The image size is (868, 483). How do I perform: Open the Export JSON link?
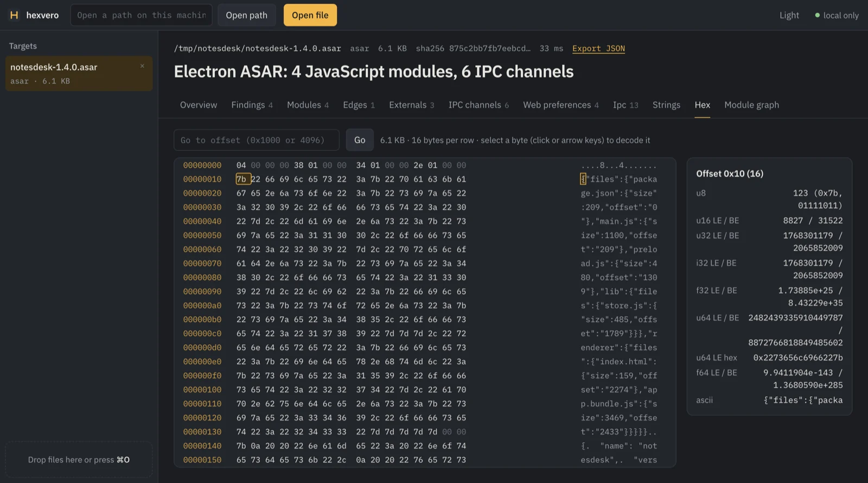[598, 48]
